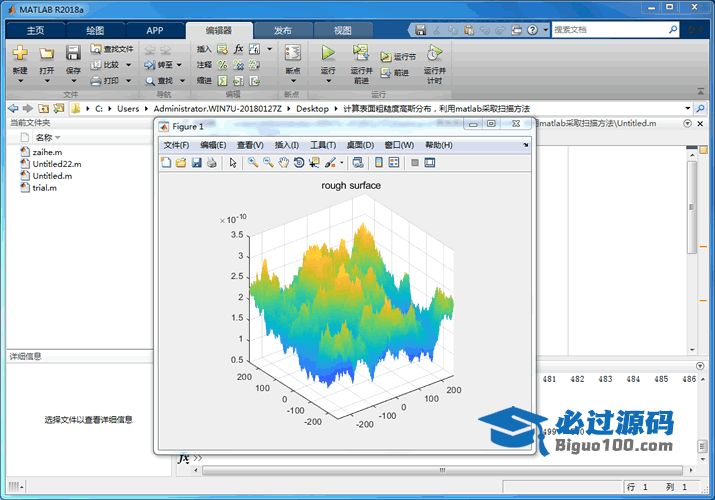This screenshot has width=715, height=500.
Task: Toggle Show Plot Tools and dock figure
Action: click(430, 162)
